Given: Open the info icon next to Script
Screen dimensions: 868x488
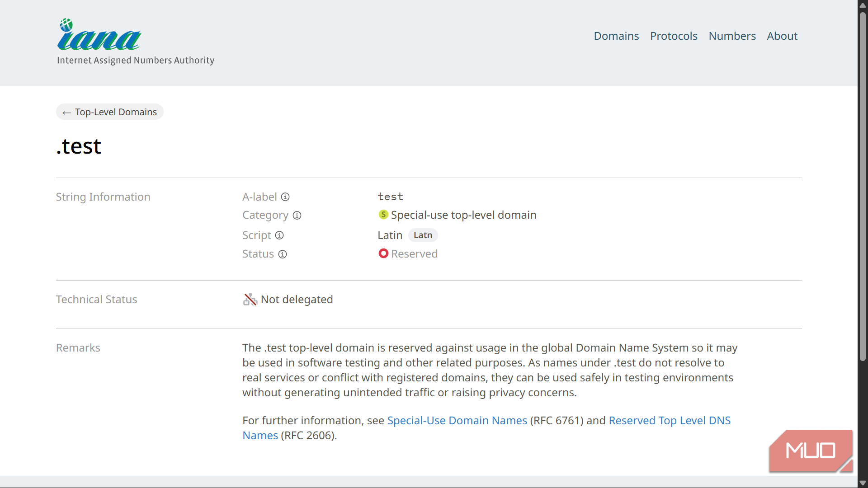Looking at the screenshot, I should click(279, 235).
